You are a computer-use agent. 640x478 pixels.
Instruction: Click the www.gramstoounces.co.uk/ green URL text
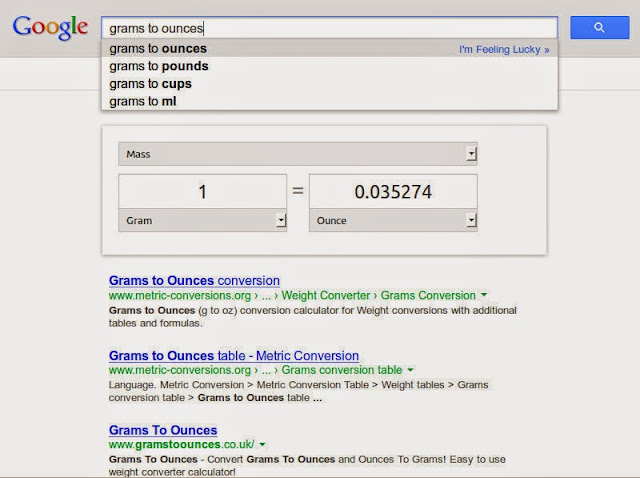182,444
